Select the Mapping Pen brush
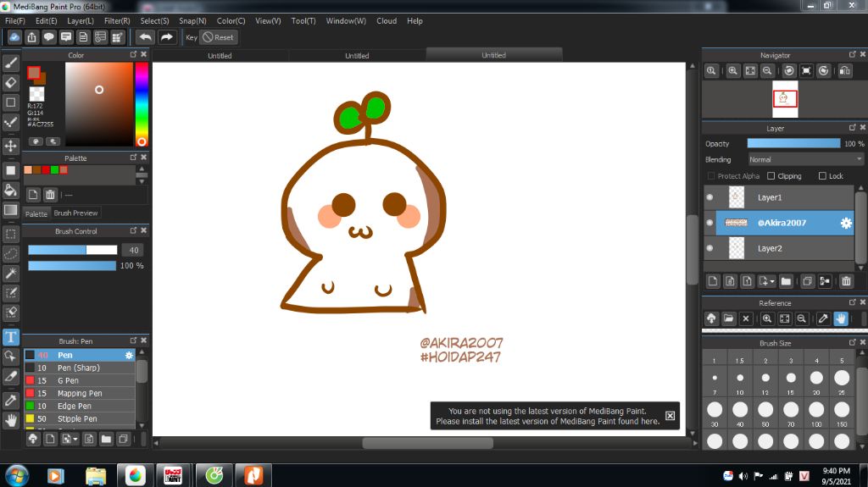This screenshot has height=487, width=868. pyautogui.click(x=79, y=394)
